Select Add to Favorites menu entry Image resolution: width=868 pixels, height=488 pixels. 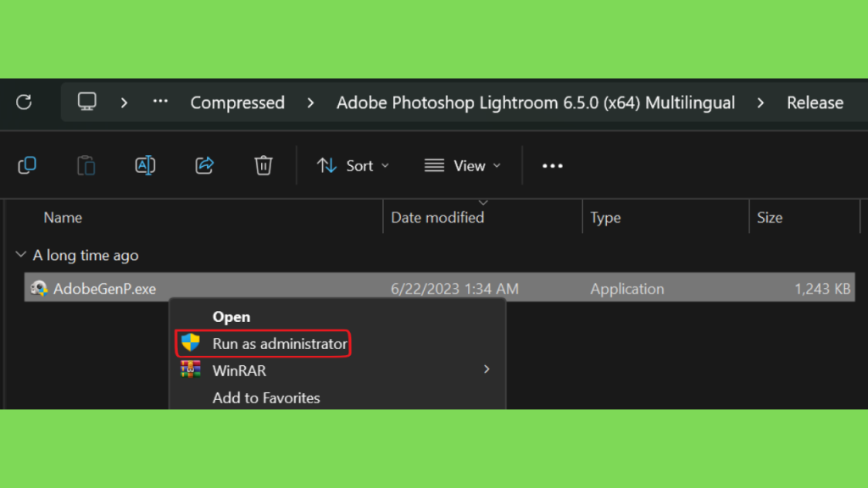(266, 398)
